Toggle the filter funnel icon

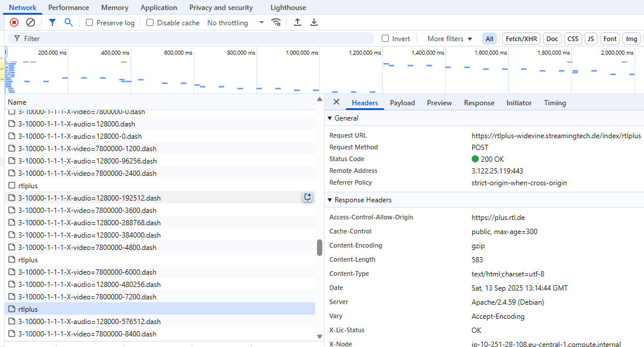[x=52, y=22]
